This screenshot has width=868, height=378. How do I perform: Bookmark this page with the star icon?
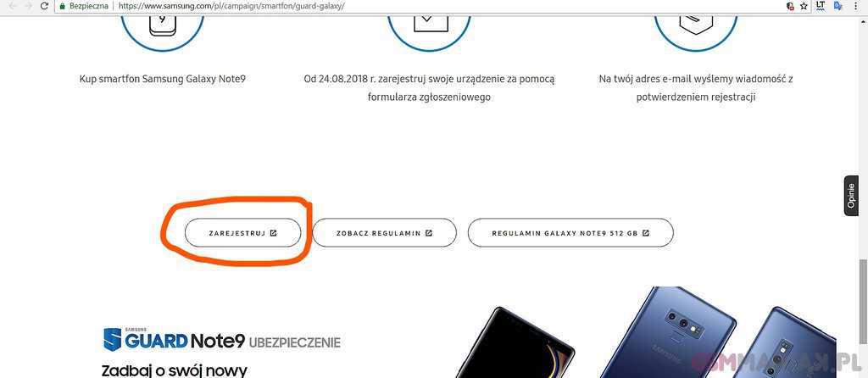point(804,6)
